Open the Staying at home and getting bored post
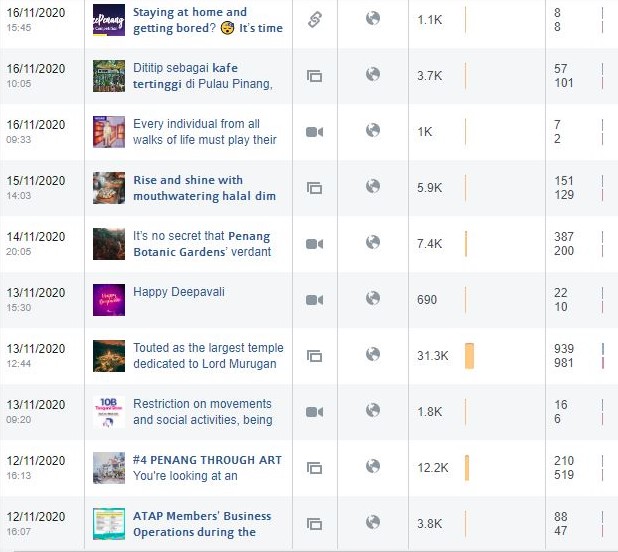 (208, 20)
